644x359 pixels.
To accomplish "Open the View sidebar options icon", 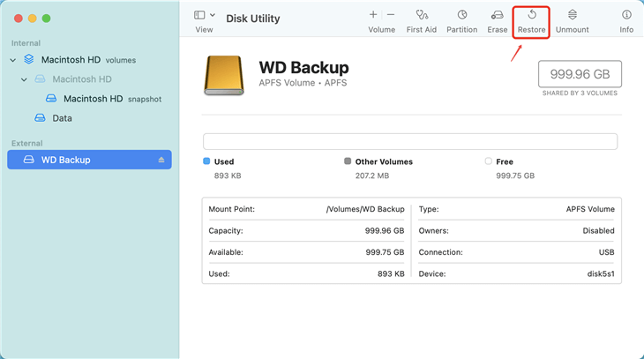I will (199, 15).
